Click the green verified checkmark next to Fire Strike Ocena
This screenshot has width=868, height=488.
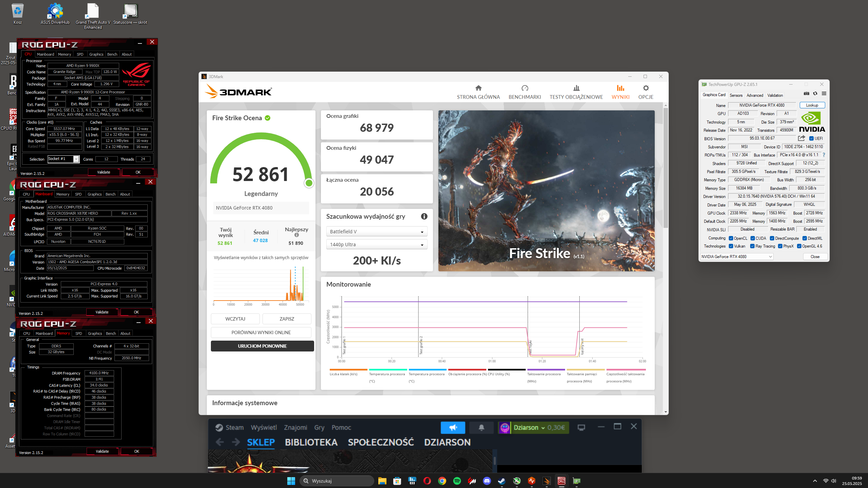pyautogui.click(x=268, y=118)
